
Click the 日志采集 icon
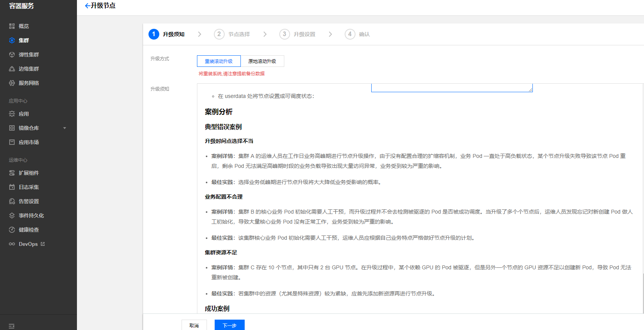(x=12, y=187)
